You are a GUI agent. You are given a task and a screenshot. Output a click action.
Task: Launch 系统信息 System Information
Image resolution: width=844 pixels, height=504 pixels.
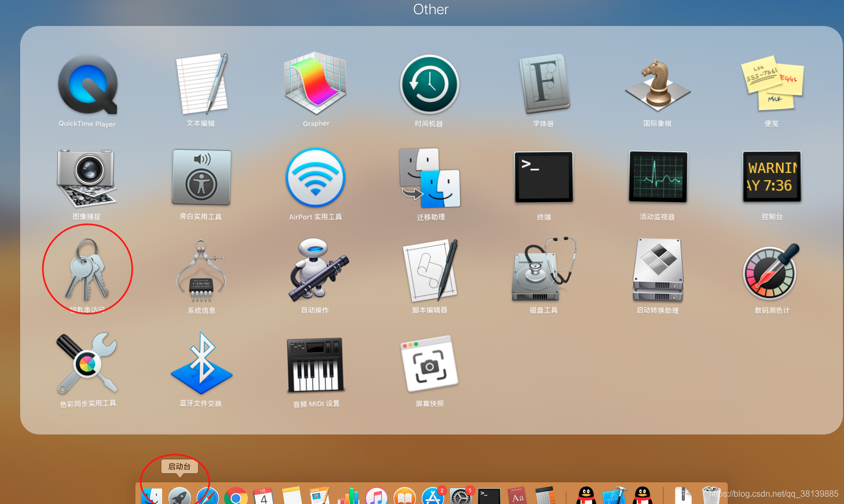pos(201,271)
